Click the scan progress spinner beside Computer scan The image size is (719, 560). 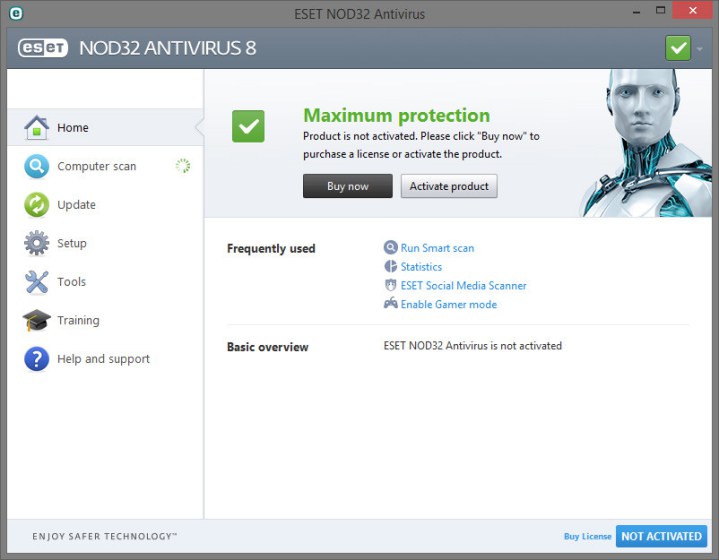point(183,166)
